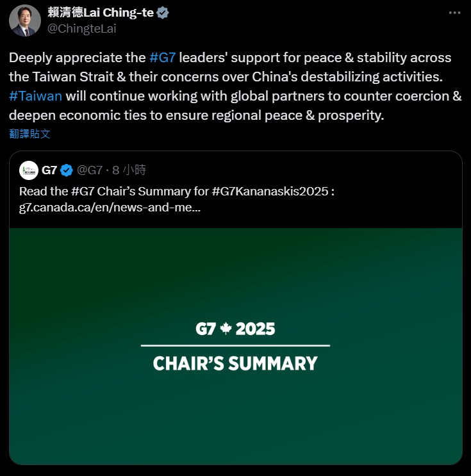Open Lai Ching-te's profile avatar
The image size is (471, 476).
[x=24, y=21]
